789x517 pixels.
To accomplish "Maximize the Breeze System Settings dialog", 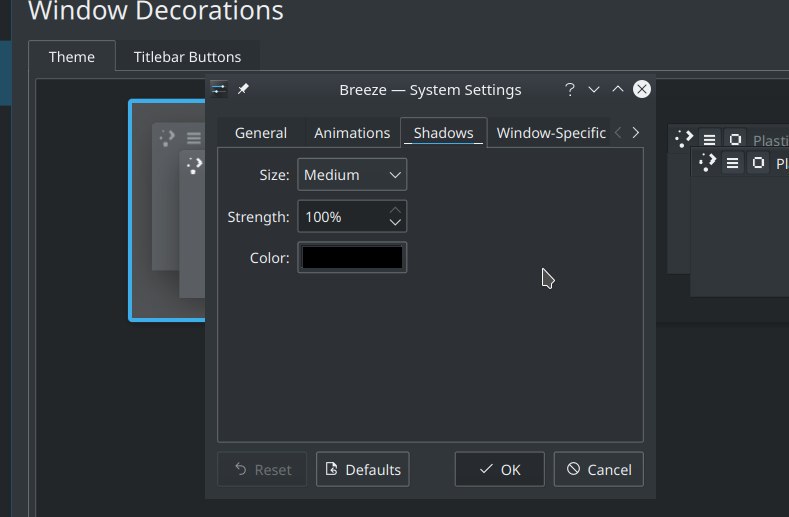I will 617,90.
